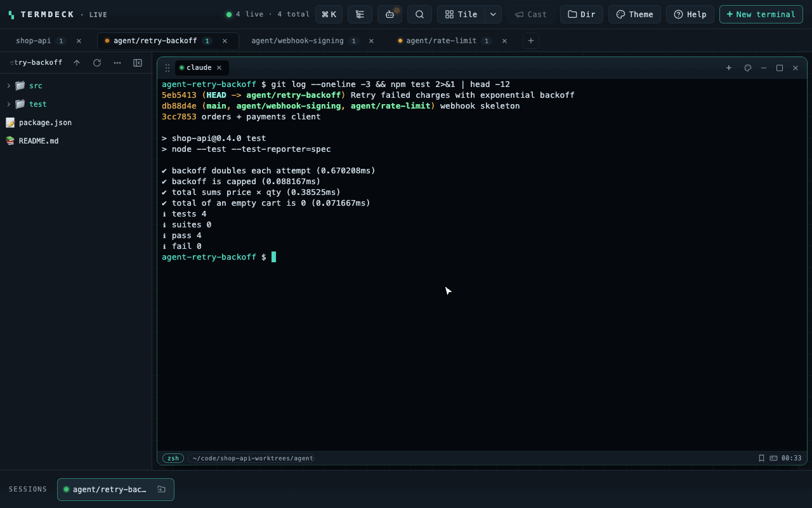Click the keyboard icon in status bar
This screenshot has height=508, width=812.
click(x=774, y=458)
